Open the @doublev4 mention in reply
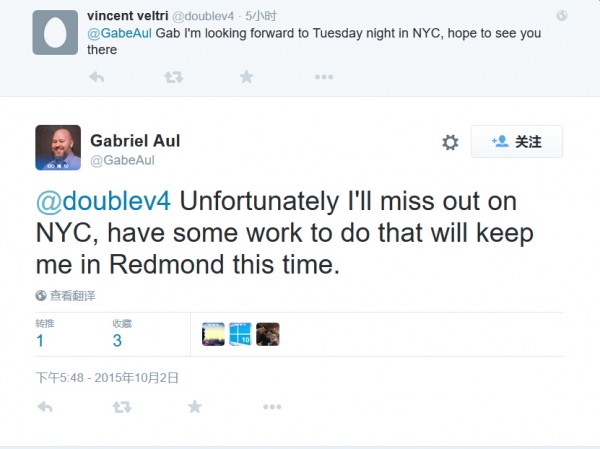 pyautogui.click(x=103, y=201)
